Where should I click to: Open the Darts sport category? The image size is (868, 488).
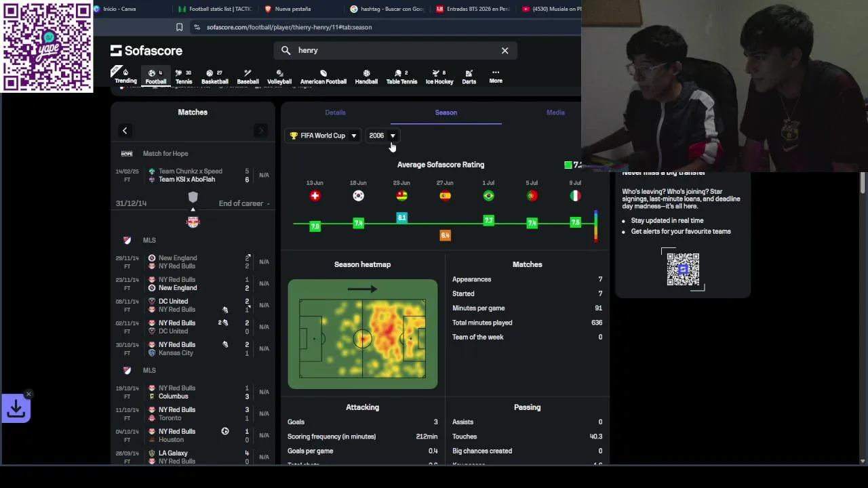click(x=469, y=76)
